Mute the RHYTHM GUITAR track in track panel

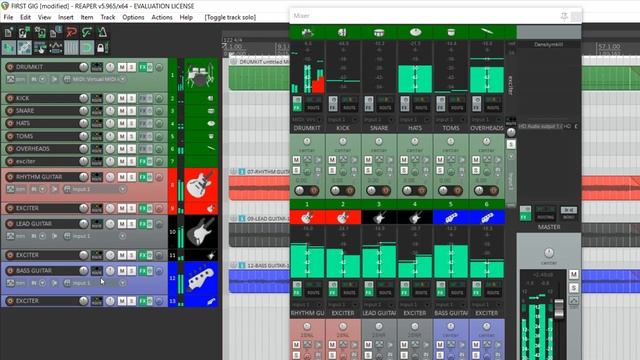(x=122, y=177)
